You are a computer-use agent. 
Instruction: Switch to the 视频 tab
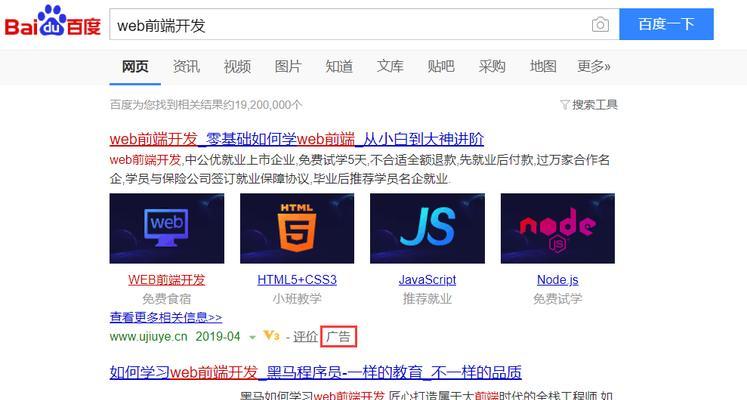[237, 66]
